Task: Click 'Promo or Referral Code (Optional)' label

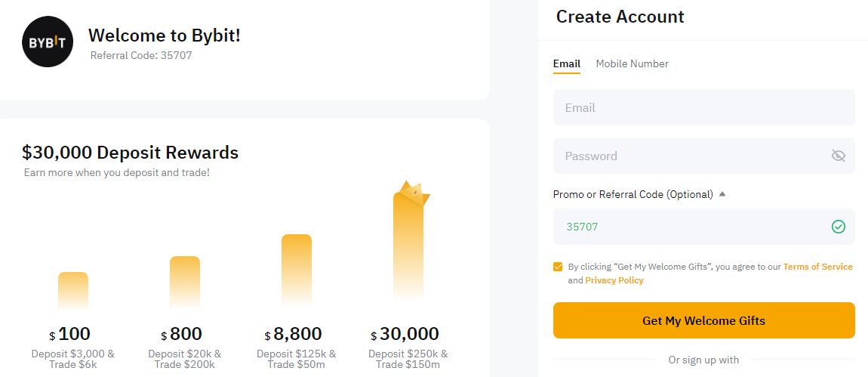Action: tap(633, 195)
